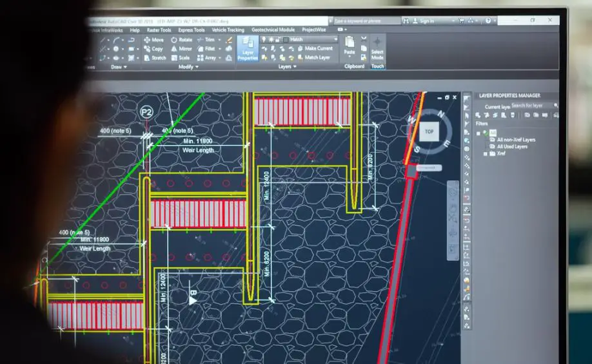Viewport: 592px width, 364px height.
Task: Open the Array tool dropdown arrow
Action: (220, 58)
